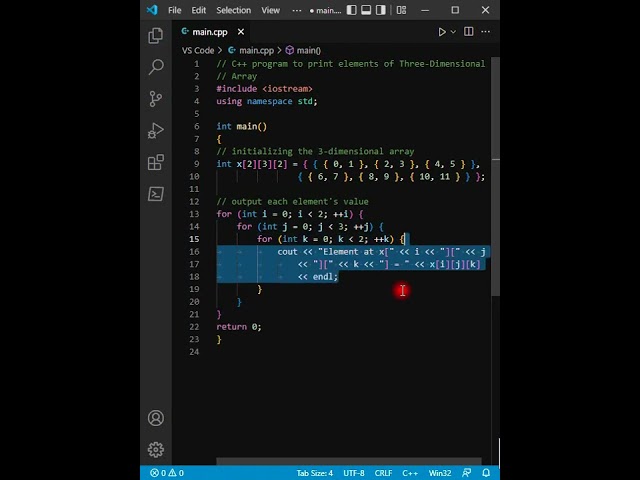
Task: Change the CRLF end-of-line sequence
Action: pos(383,473)
